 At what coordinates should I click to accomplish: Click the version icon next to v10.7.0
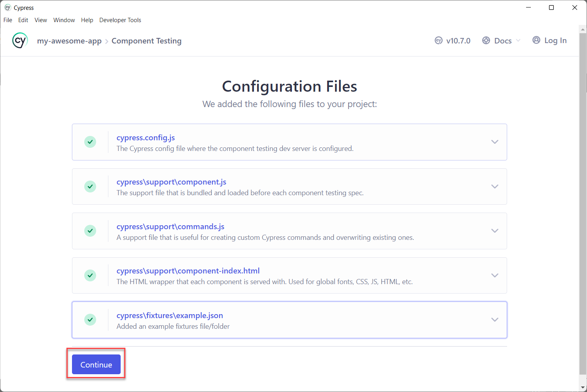[x=438, y=40]
